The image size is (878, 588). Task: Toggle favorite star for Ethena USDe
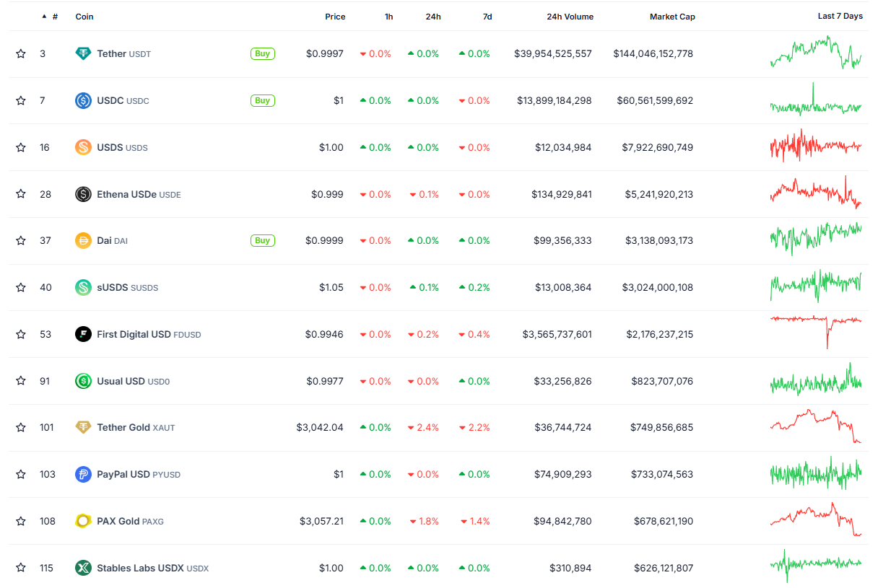[x=21, y=194]
